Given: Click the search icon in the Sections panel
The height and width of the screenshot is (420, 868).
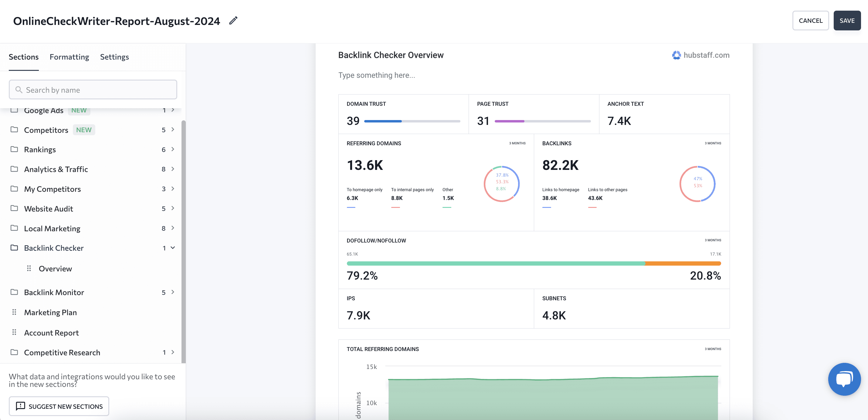Looking at the screenshot, I should 19,89.
